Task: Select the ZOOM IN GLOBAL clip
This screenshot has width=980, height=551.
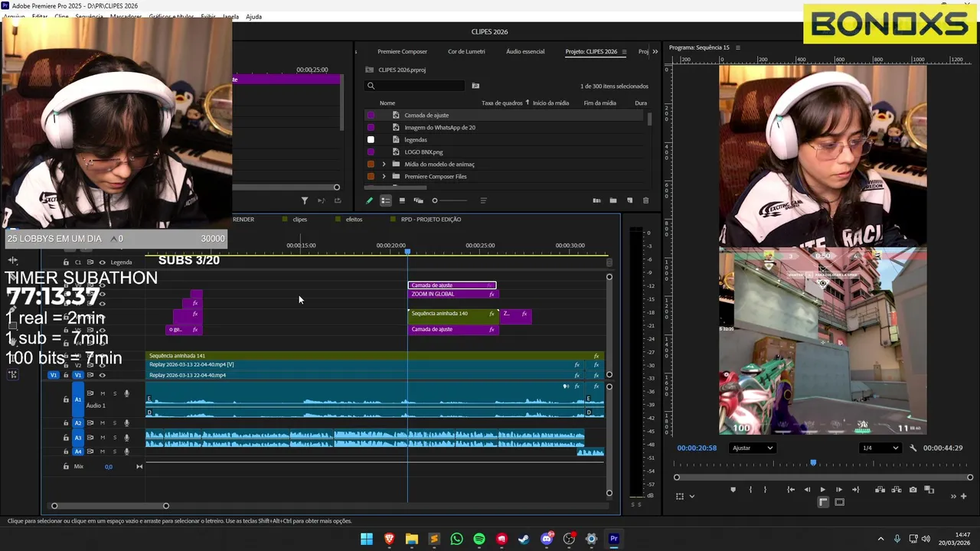Action: pyautogui.click(x=452, y=294)
